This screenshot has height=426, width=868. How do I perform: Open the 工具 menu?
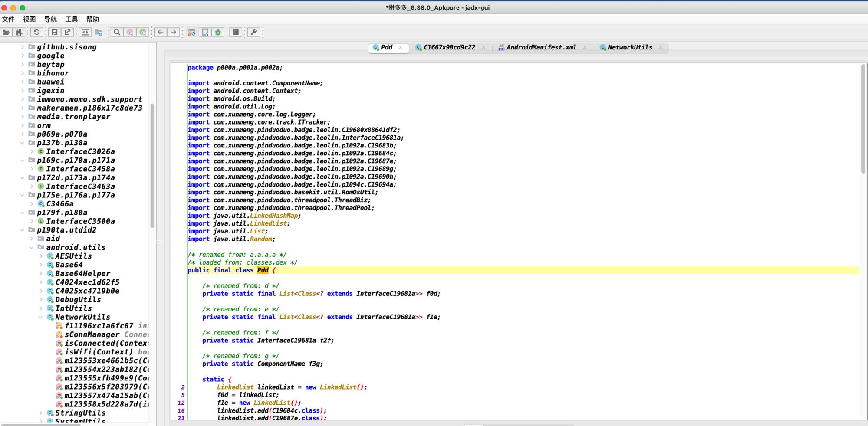71,20
